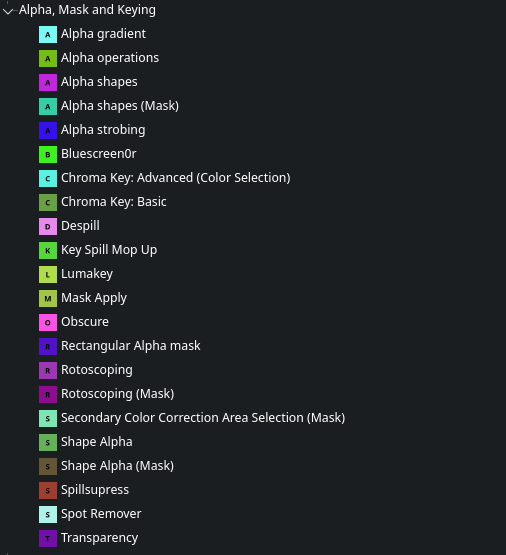506x555 pixels.
Task: Click the blue Alpha strobing icon
Action: tap(48, 130)
